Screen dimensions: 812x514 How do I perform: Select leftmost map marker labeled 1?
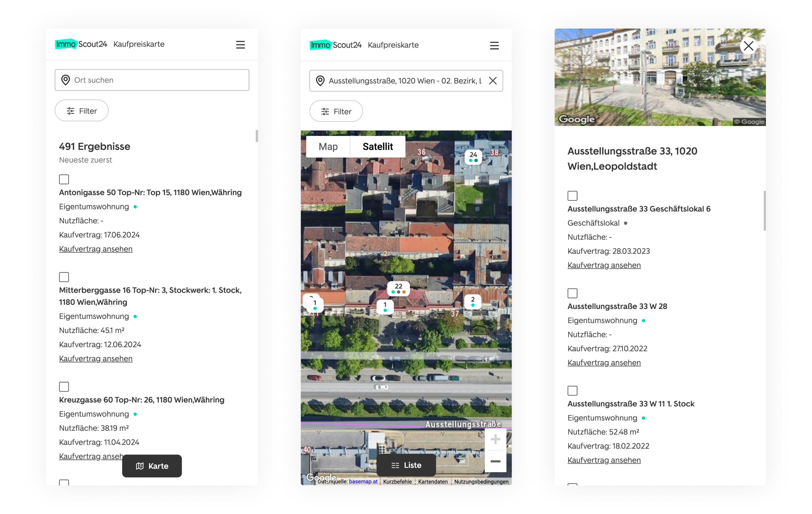[x=315, y=305]
